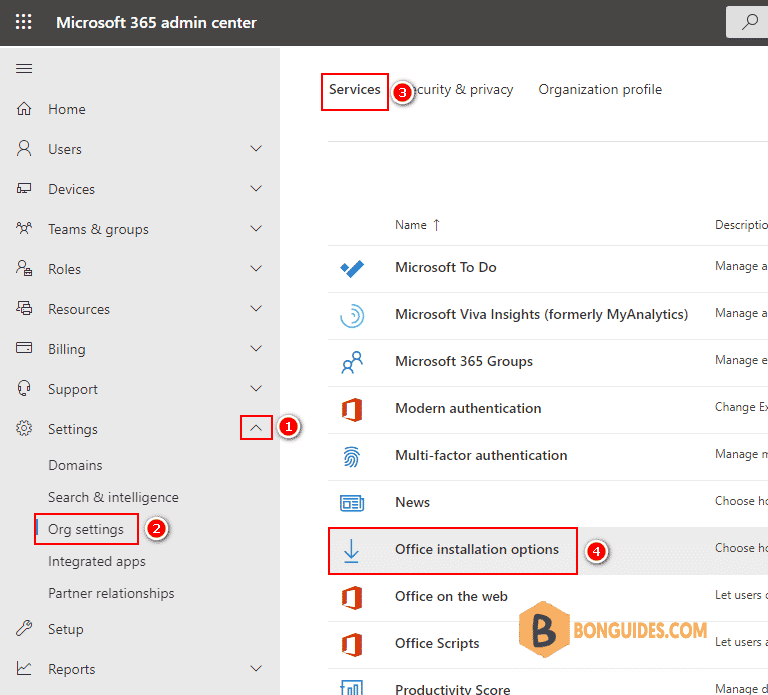This screenshot has width=768, height=695.
Task: Click the Multi-factor authentication fingerprint icon
Action: point(352,456)
